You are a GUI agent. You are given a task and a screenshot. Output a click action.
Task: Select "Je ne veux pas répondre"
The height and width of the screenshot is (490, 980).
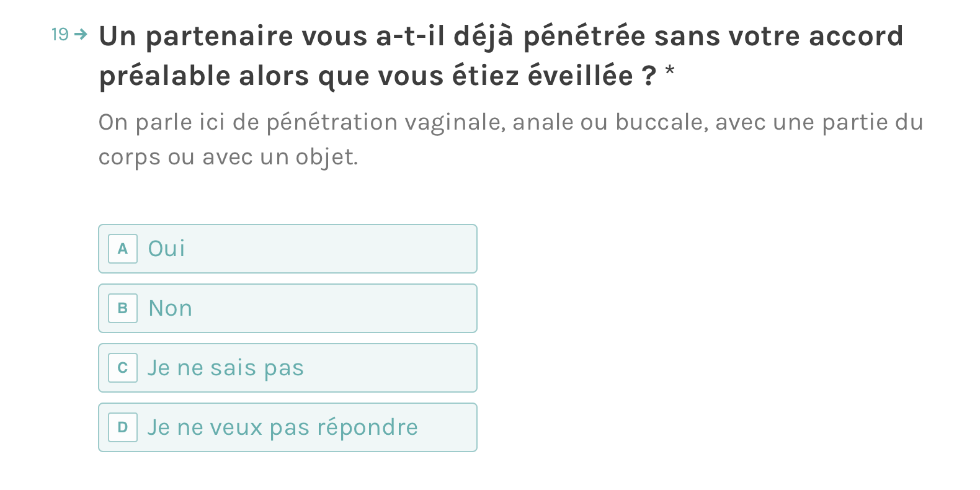point(287,427)
